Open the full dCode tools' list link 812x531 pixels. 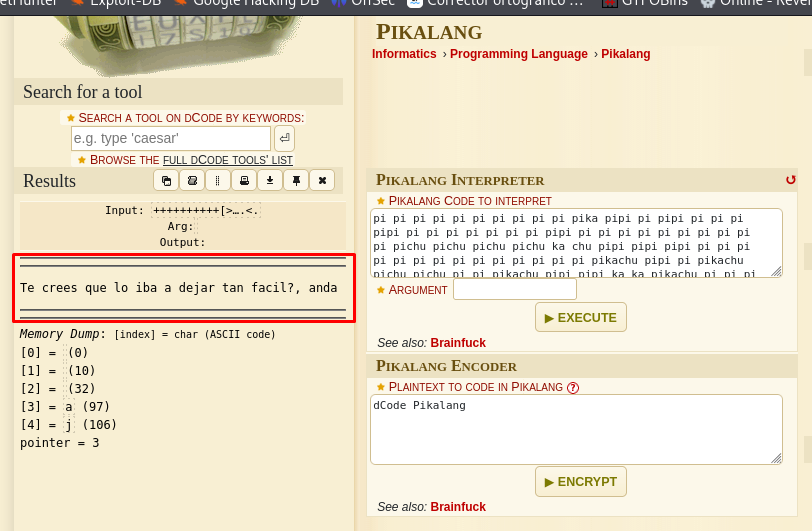click(228, 160)
